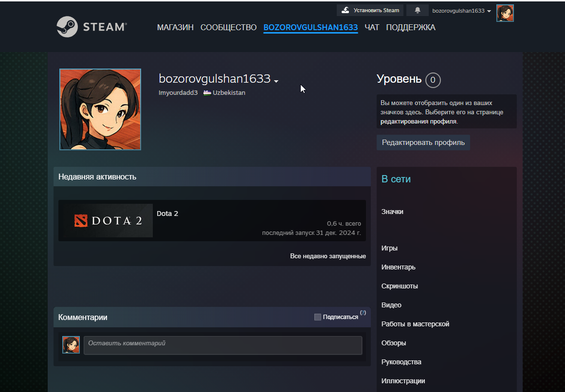Click the Оставить комментарий input field
The height and width of the screenshot is (392, 565).
pos(223,345)
